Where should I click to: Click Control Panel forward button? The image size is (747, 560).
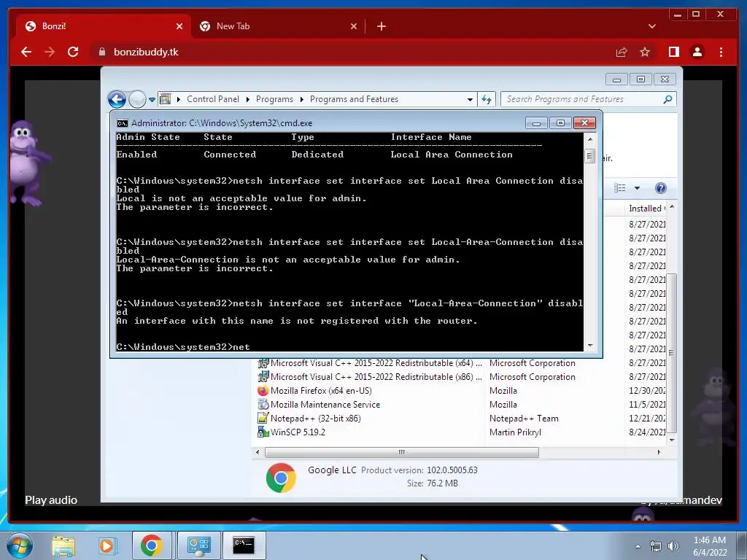(137, 99)
